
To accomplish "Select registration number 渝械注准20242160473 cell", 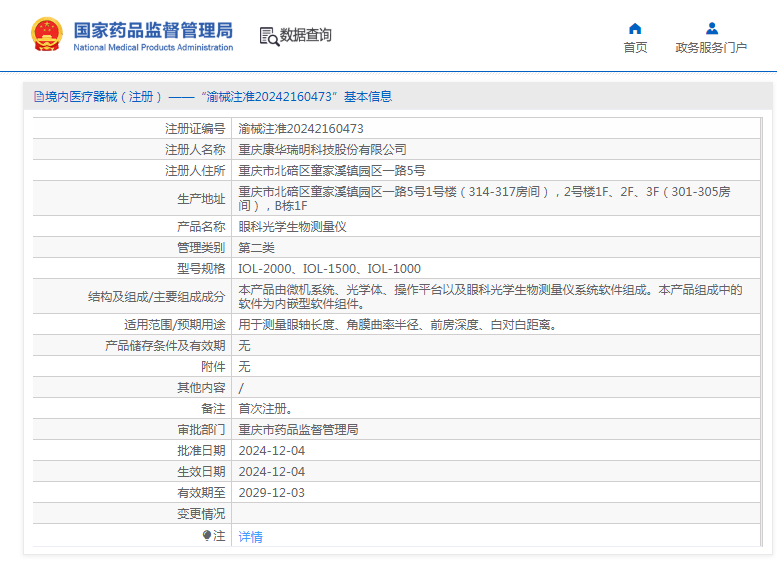I will click(301, 129).
